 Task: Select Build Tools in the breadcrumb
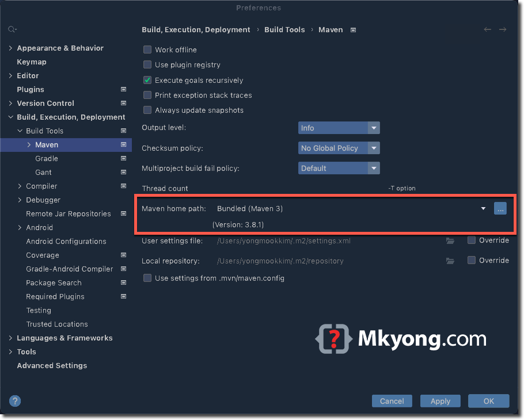(x=284, y=29)
